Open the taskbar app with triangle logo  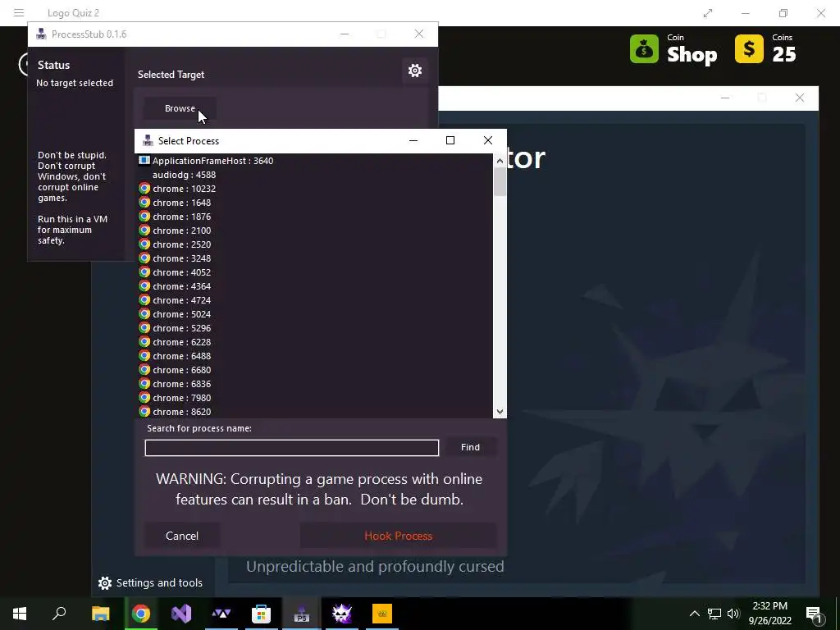coord(221,614)
